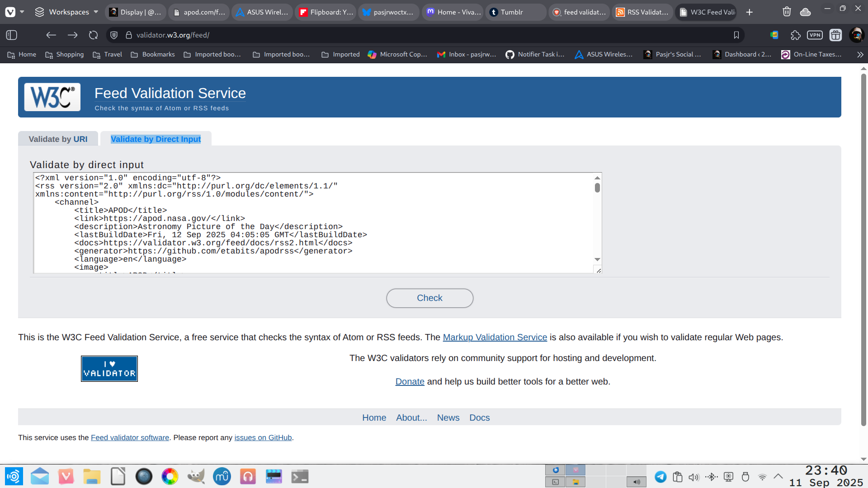
Task: Show hidden bookmarks bar overflow chevron
Action: pos(860,54)
